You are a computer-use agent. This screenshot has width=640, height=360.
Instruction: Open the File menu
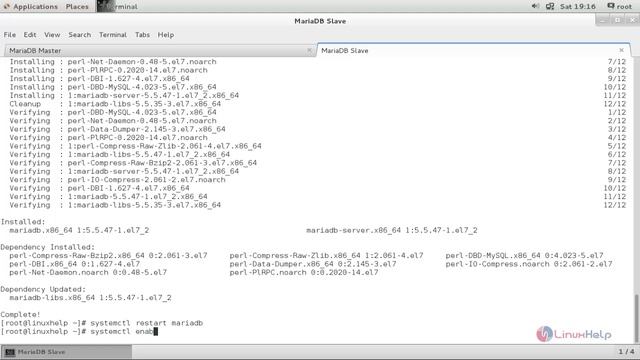tap(10, 35)
